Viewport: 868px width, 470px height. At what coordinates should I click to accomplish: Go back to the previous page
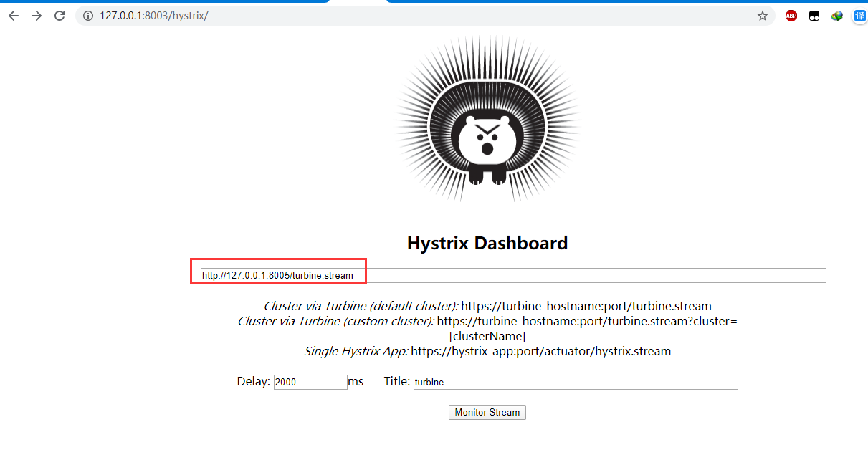[x=13, y=16]
